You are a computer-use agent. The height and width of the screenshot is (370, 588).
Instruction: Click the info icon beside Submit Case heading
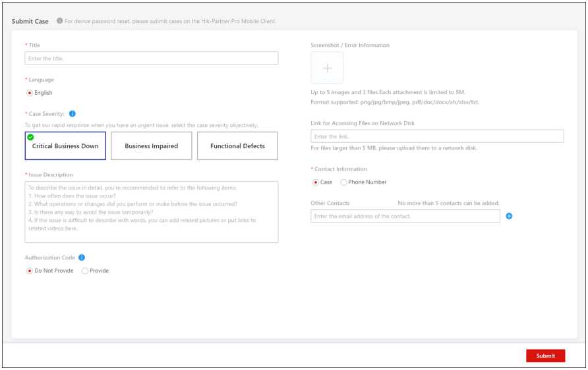click(59, 21)
